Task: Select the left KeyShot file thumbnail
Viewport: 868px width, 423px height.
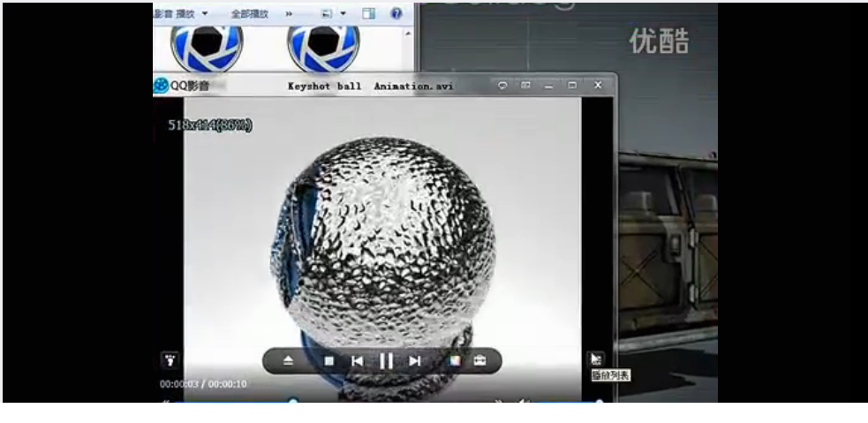Action: pos(207,49)
